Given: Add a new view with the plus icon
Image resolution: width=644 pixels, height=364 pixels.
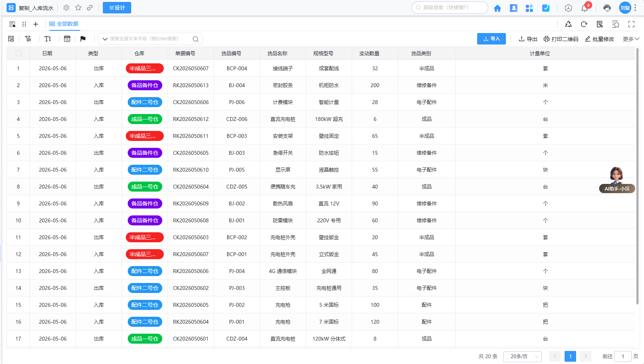Looking at the screenshot, I should 36,24.
